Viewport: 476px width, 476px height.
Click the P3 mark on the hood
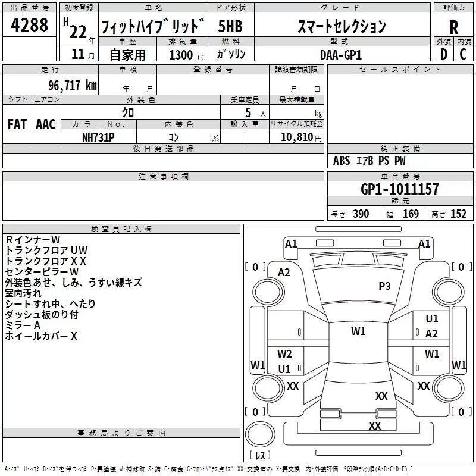384,286
